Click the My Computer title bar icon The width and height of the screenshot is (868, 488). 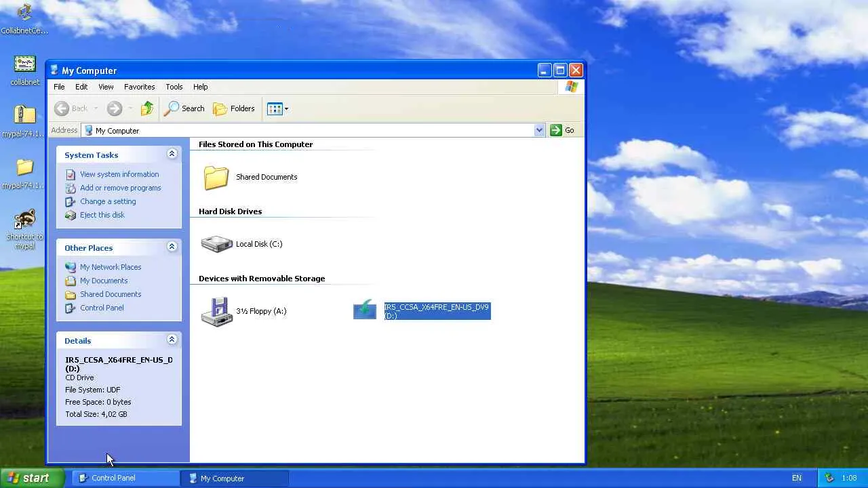(x=54, y=70)
